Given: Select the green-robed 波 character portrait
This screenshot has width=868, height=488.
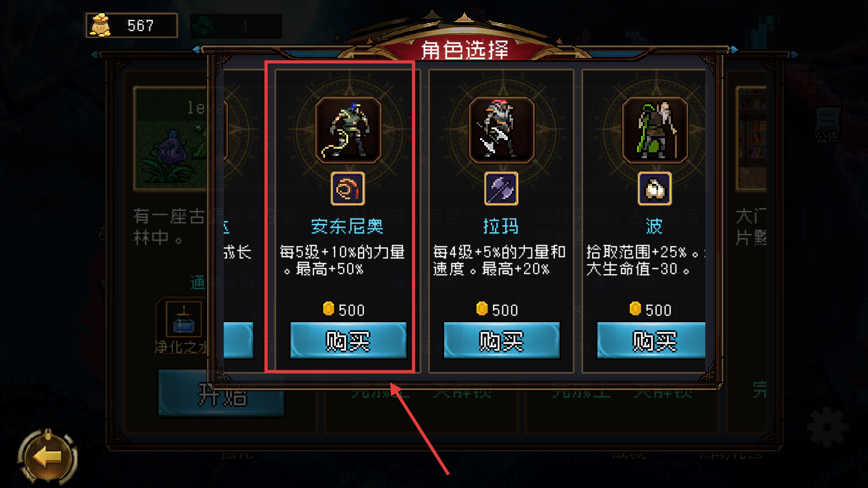Looking at the screenshot, I should pyautogui.click(x=655, y=131).
